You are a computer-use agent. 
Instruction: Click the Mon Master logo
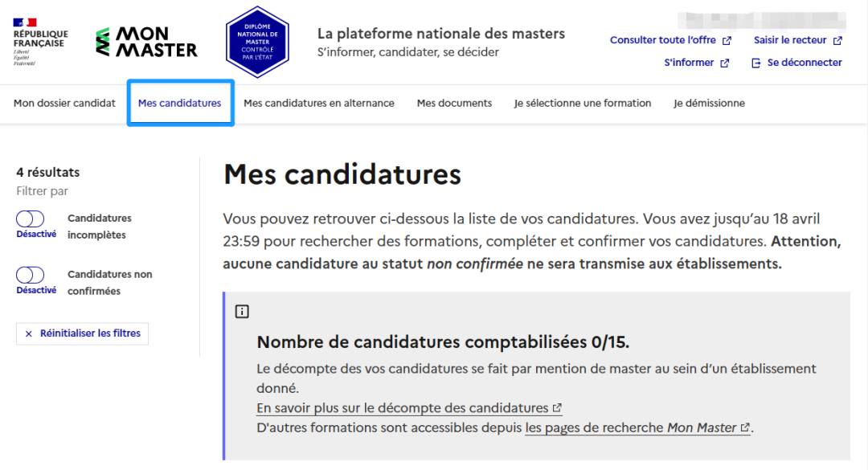[x=146, y=42]
